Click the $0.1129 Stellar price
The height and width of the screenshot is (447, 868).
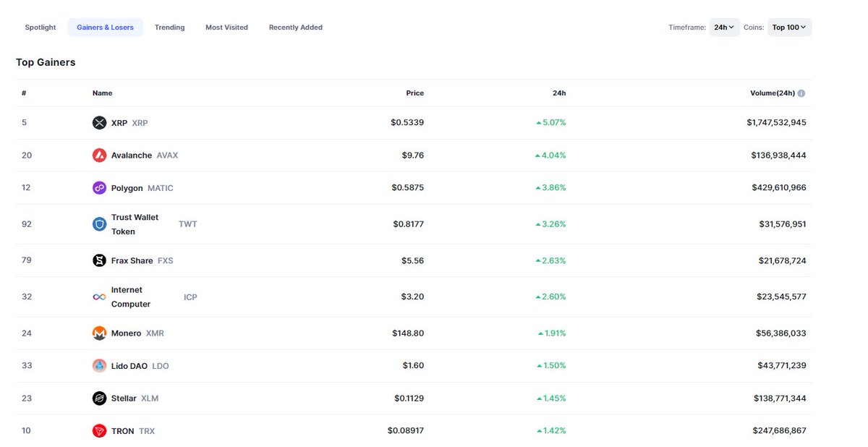click(409, 399)
